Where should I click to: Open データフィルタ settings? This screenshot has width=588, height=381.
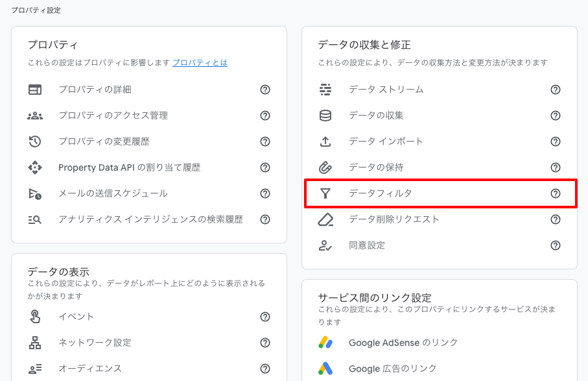pyautogui.click(x=381, y=193)
